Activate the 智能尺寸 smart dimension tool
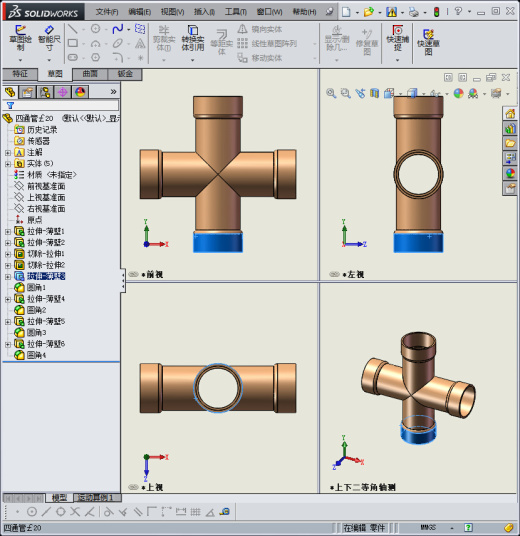520x536 pixels. pyautogui.click(x=49, y=38)
